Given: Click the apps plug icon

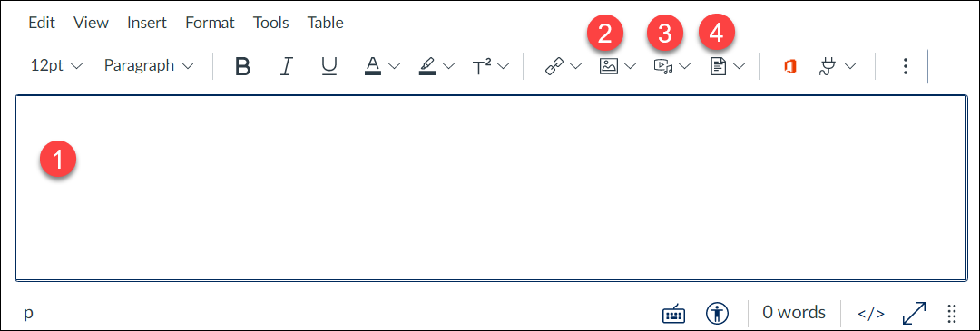Looking at the screenshot, I should [x=828, y=67].
